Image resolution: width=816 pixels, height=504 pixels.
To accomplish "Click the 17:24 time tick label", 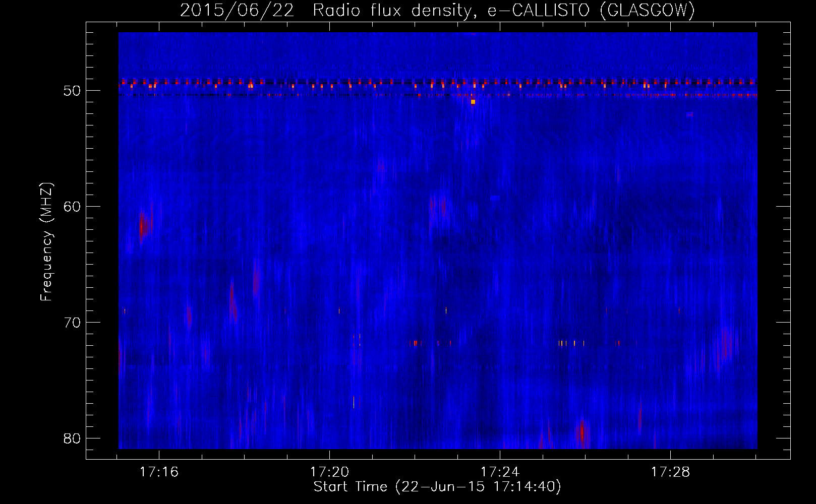I will (x=500, y=472).
